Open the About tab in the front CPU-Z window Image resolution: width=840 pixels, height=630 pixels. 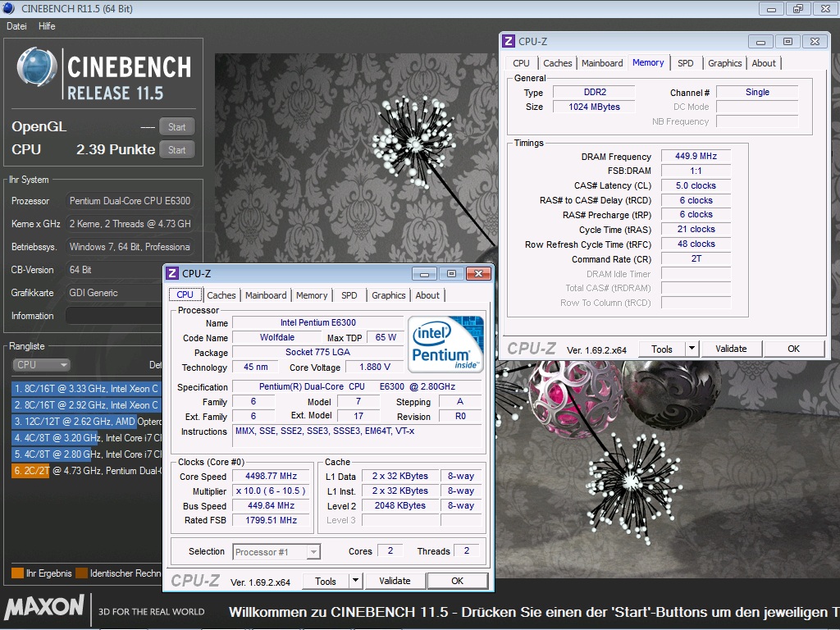click(x=427, y=295)
